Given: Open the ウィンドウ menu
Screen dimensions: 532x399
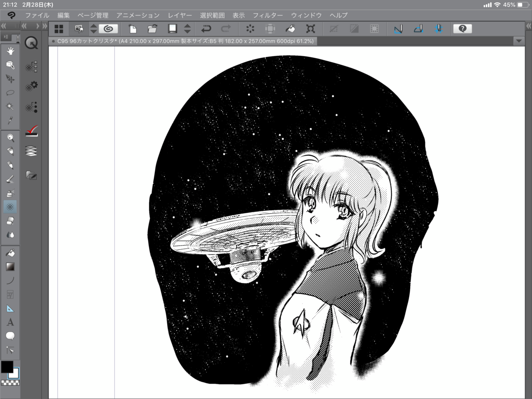Looking at the screenshot, I should [x=306, y=16].
